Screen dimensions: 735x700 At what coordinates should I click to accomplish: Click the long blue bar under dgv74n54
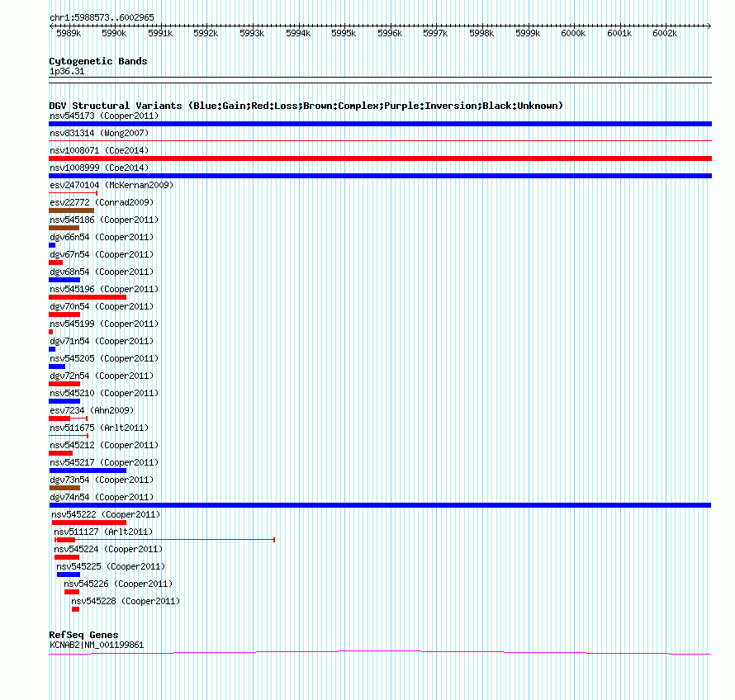point(380,505)
